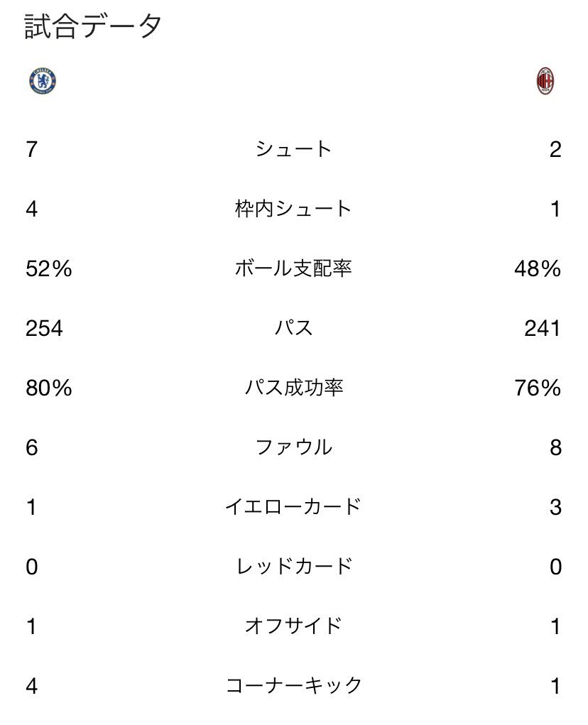This screenshot has height=725, width=588.
Task: Click the コーナーキック stat label
Action: coord(293,685)
